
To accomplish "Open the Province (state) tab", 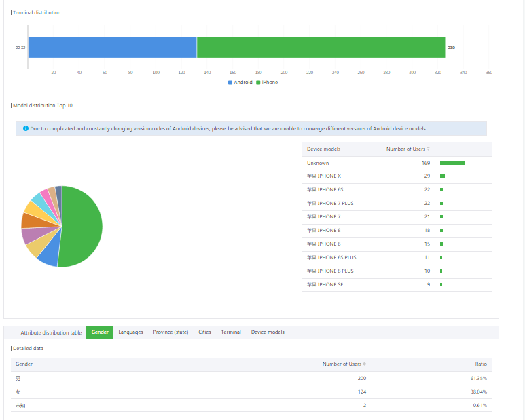I will tap(170, 332).
